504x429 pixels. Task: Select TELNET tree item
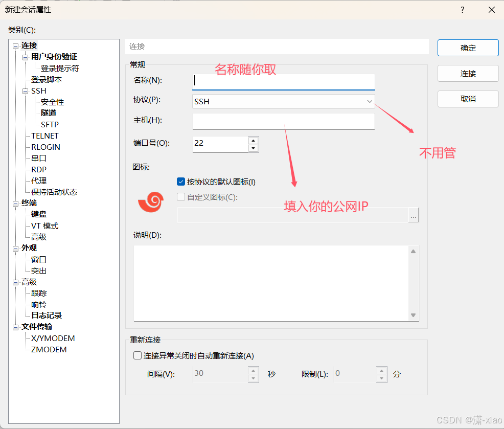point(44,136)
